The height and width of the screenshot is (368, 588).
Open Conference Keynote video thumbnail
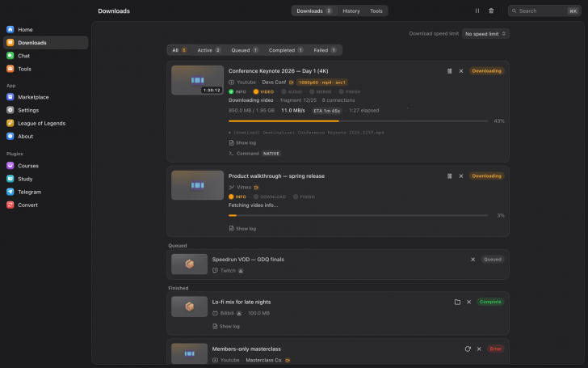pyautogui.click(x=197, y=80)
